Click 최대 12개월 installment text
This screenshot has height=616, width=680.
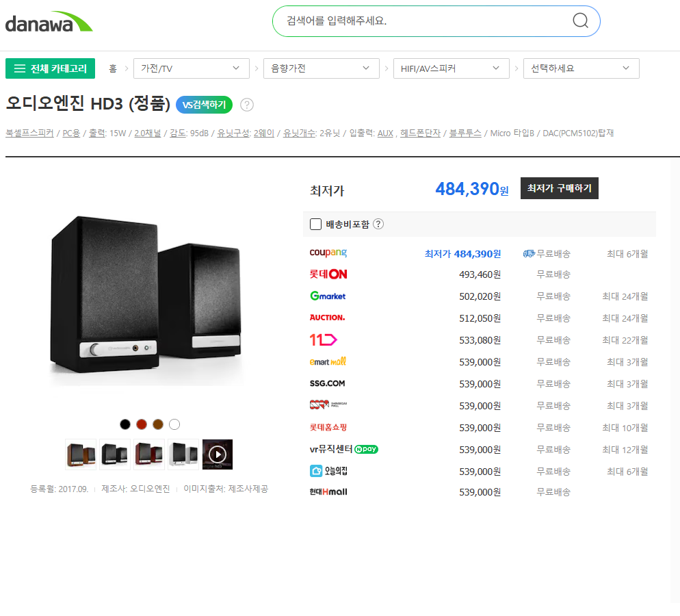point(625,450)
